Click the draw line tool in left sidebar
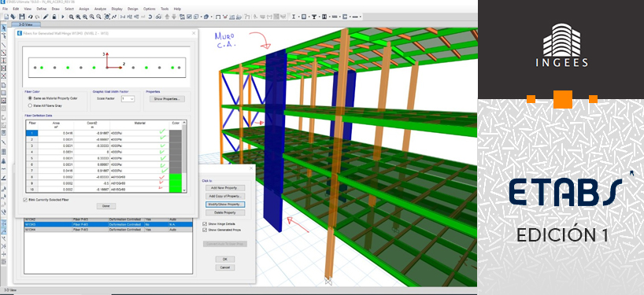 (x=4, y=44)
